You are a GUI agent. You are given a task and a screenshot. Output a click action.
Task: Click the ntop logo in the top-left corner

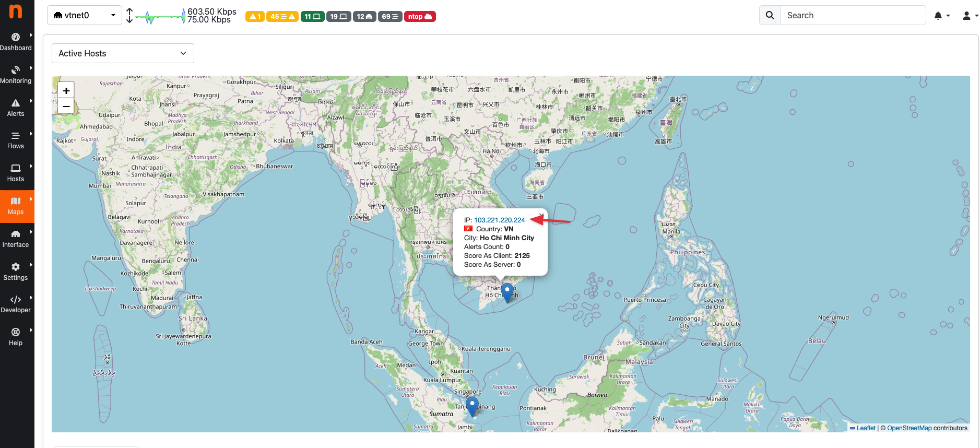[16, 11]
